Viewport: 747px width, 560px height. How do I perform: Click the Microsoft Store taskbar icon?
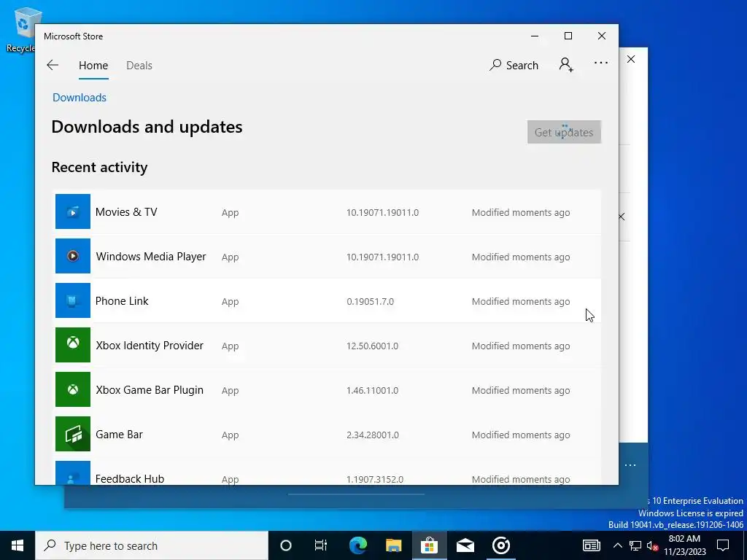(x=429, y=545)
